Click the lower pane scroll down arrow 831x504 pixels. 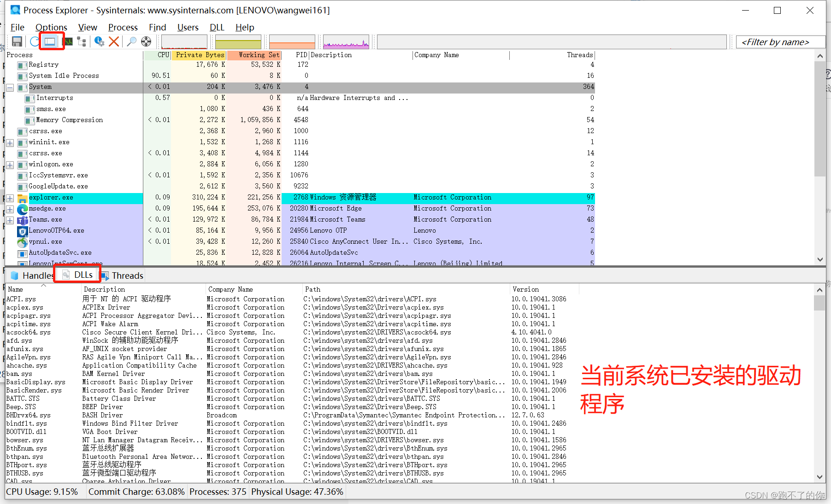[819, 477]
